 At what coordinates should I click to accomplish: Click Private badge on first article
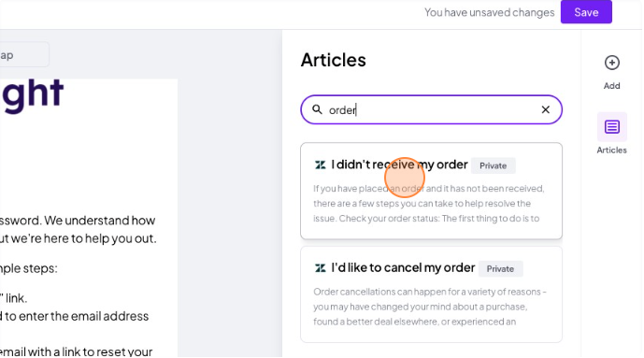[x=493, y=165]
